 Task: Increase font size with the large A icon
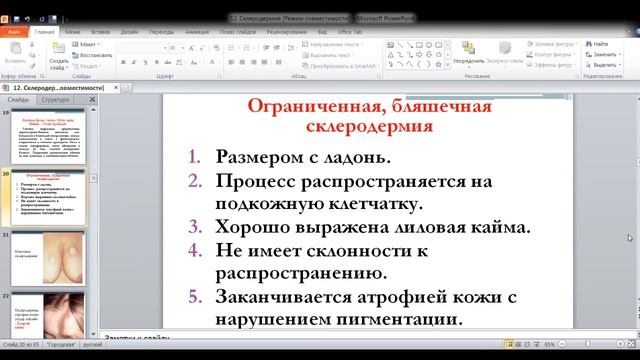tap(191, 48)
